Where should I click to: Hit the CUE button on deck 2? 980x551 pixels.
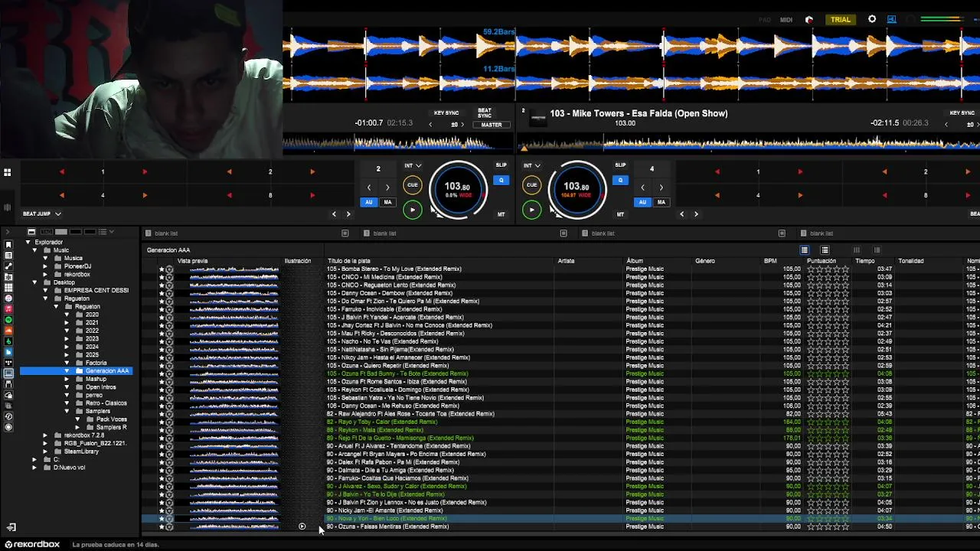pos(531,184)
